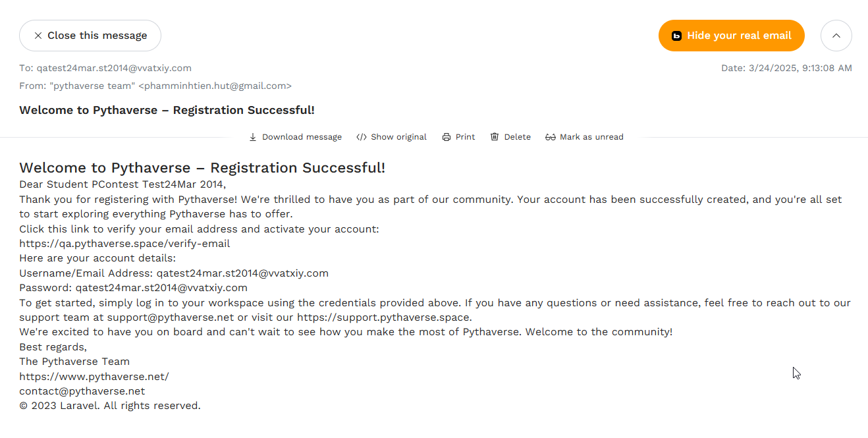This screenshot has width=868, height=438.
Task: Click the X icon in Close this message
Action: tap(38, 36)
